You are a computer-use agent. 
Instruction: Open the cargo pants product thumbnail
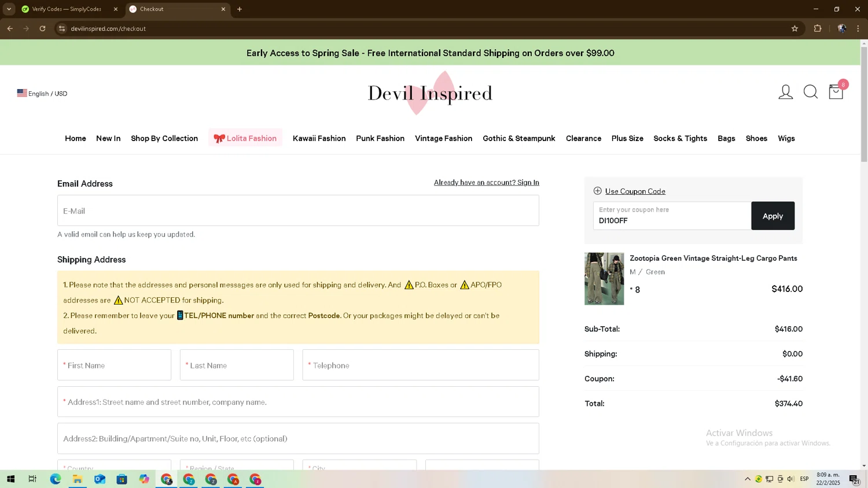pyautogui.click(x=604, y=279)
